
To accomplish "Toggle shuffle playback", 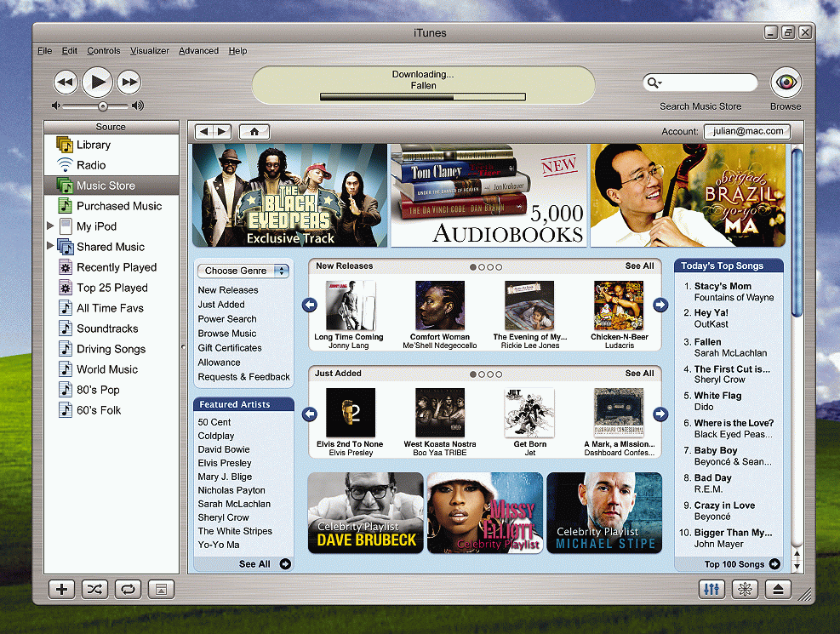I will pyautogui.click(x=94, y=590).
